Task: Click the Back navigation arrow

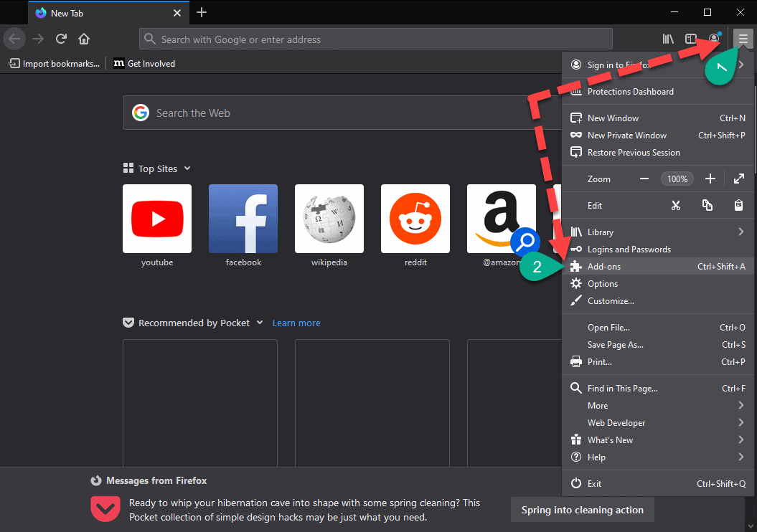Action: click(14, 39)
